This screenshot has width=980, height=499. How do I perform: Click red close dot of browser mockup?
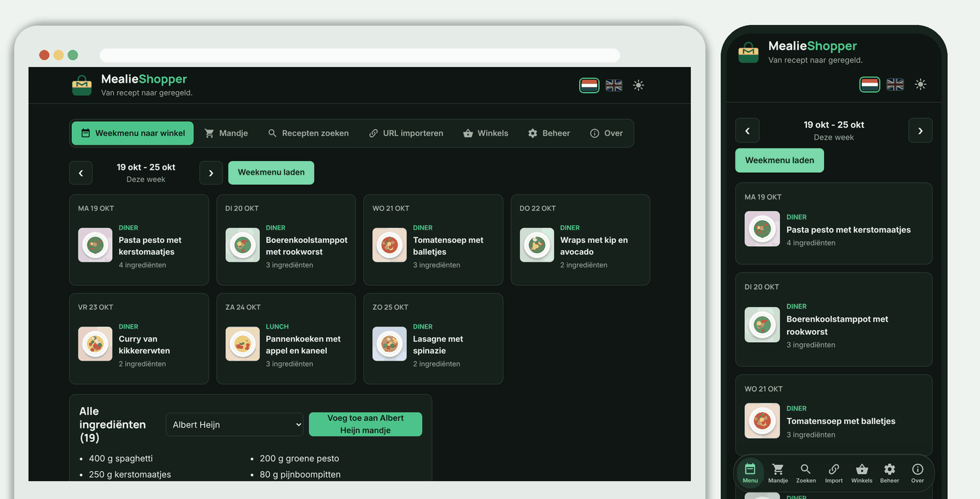44,55
